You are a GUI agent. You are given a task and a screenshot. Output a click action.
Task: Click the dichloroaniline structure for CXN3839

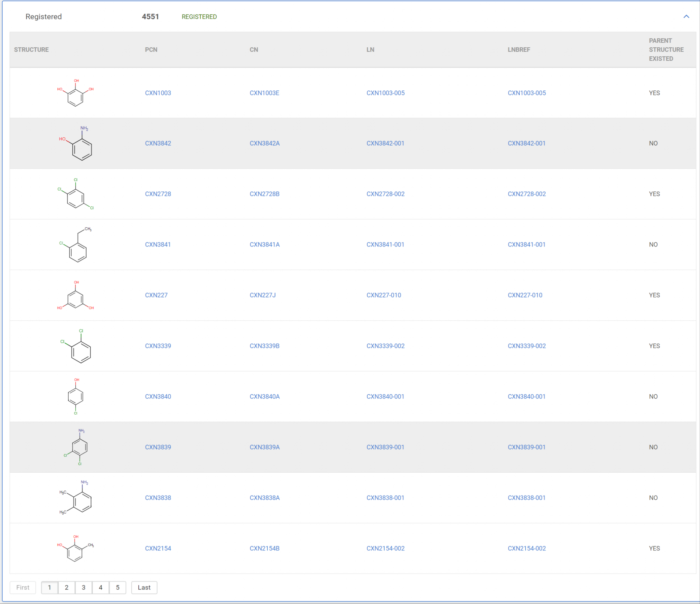click(x=77, y=447)
